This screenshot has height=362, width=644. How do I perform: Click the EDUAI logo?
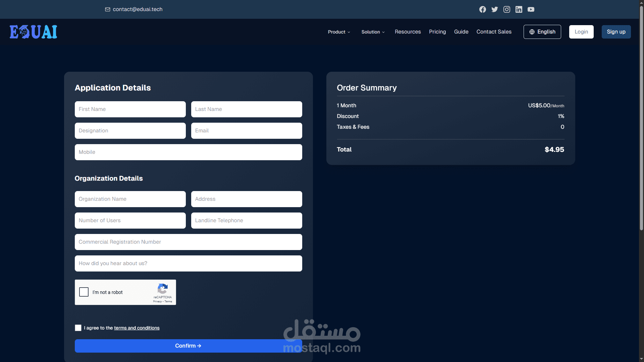coord(33,32)
